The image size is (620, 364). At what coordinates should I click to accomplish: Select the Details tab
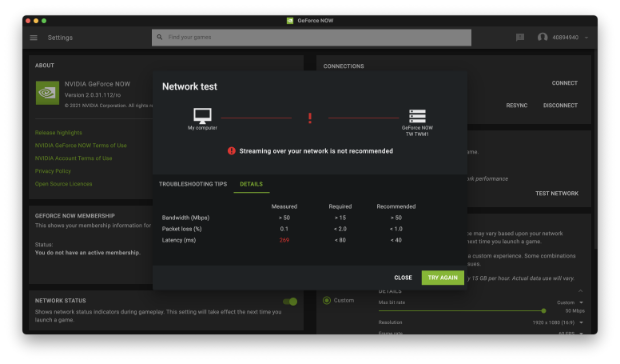251,184
